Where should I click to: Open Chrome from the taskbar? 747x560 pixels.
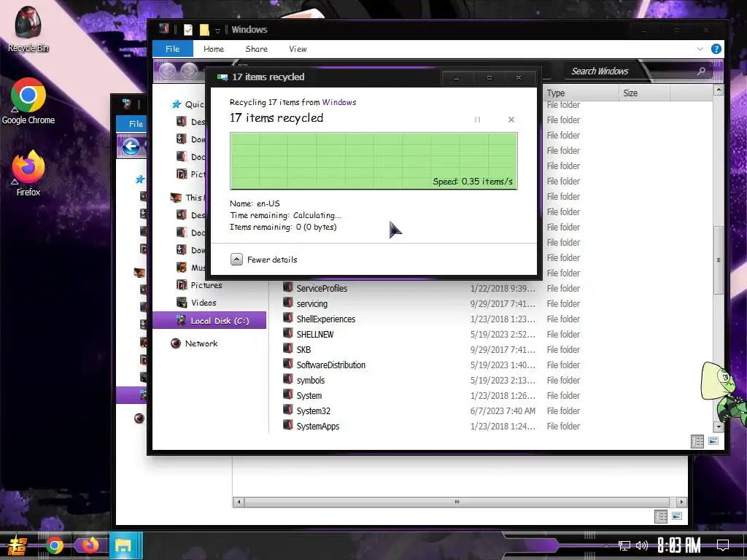[x=54, y=545]
